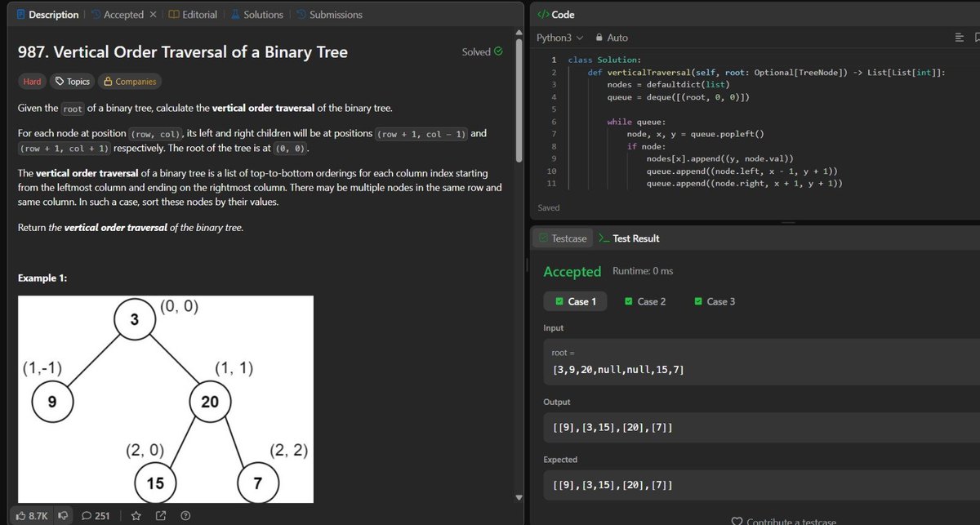Click the Hard difficulty tag
Image resolution: width=980 pixels, height=525 pixels.
pos(31,82)
